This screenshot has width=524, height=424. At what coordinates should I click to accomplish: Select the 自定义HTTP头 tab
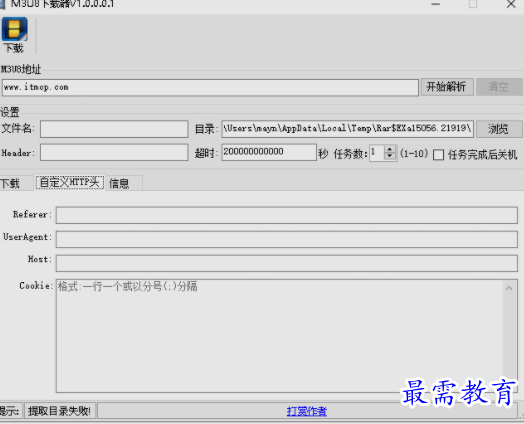70,182
